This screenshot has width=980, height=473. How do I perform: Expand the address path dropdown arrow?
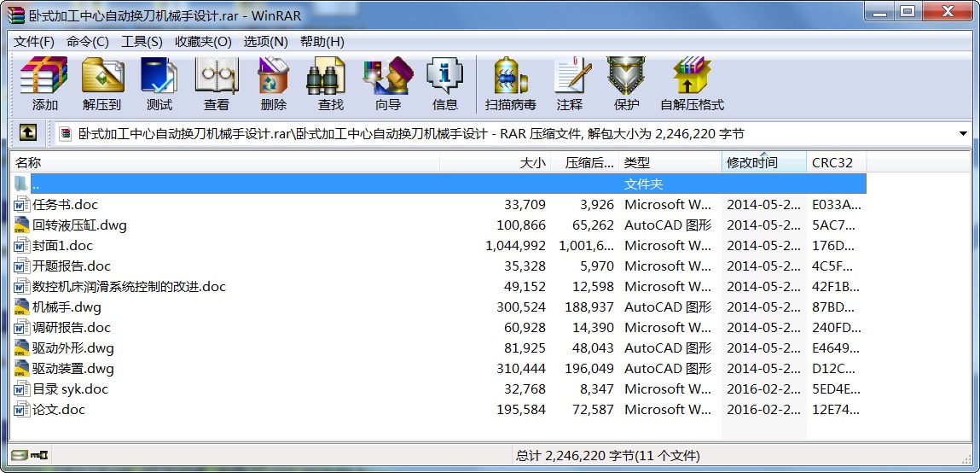tap(962, 134)
